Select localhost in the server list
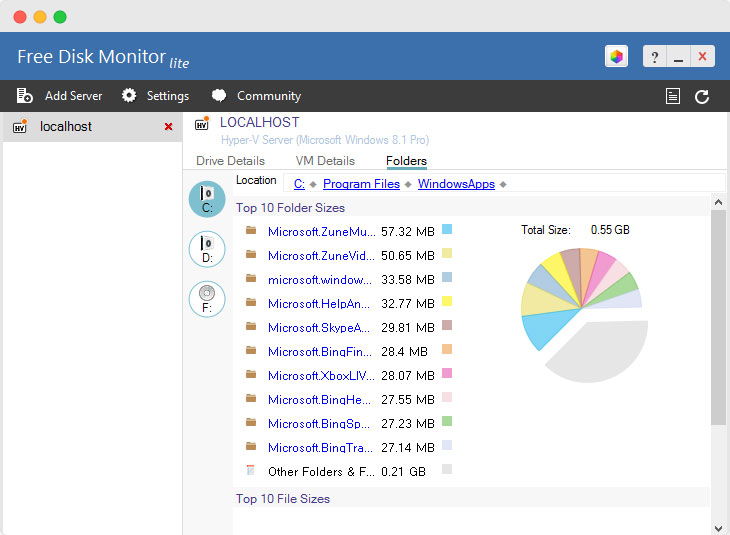This screenshot has width=730, height=535. pyautogui.click(x=66, y=127)
